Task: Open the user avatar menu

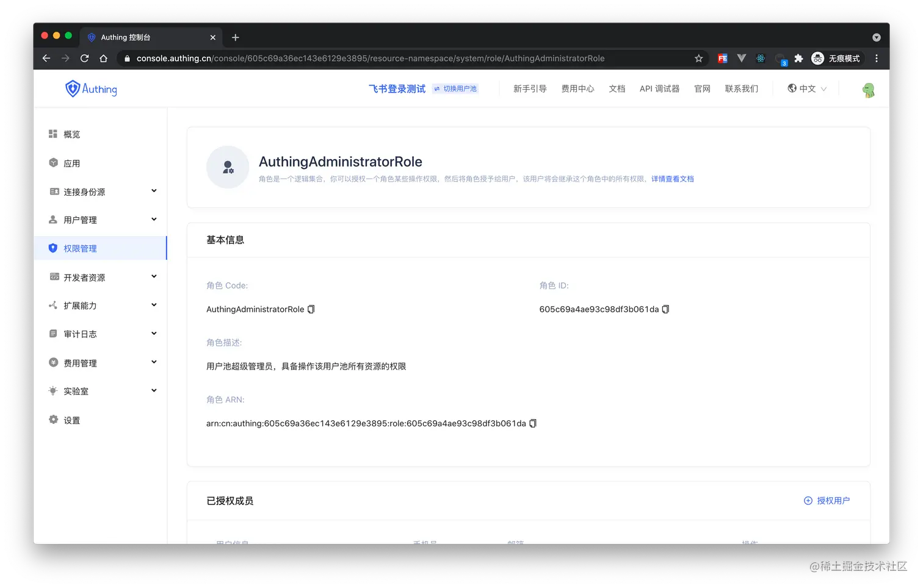Action: coord(868,90)
